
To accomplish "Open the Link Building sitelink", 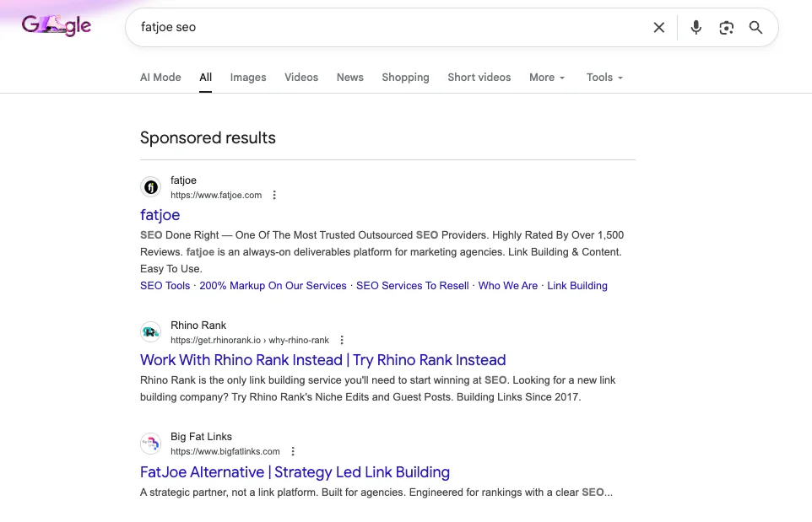I will [x=577, y=286].
